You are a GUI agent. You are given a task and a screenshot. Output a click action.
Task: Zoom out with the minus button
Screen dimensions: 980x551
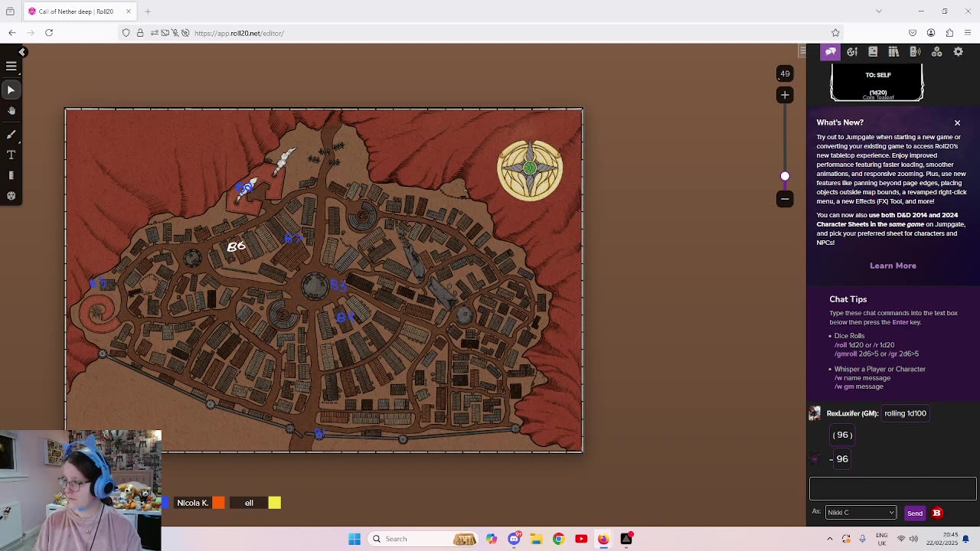[x=785, y=199]
